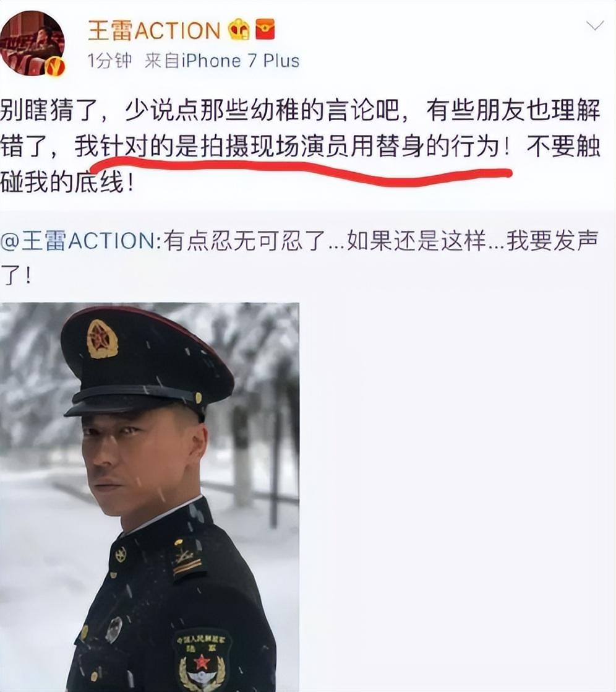Click the yellow V verification badge on avatar
Image resolution: width=616 pixels, height=692 pixels.
(55, 67)
